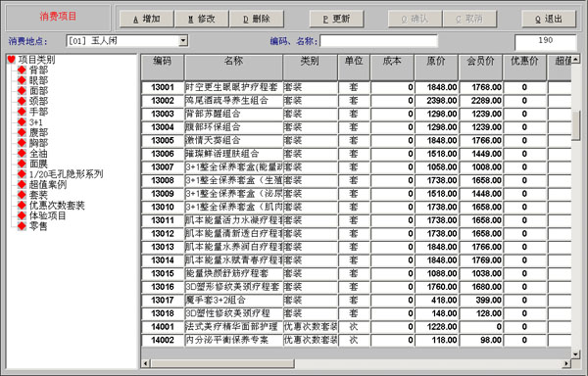
Task: Select the 1/20毛孔隐形系列 category
Action: click(x=66, y=173)
